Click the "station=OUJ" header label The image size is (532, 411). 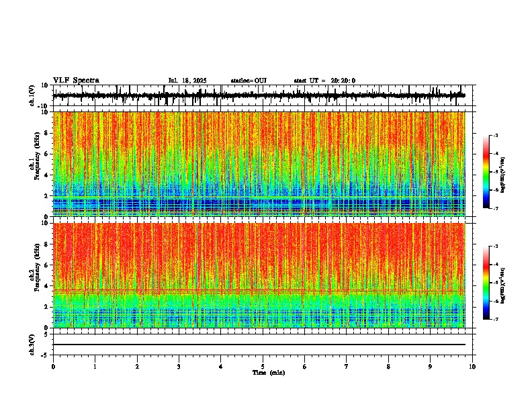(249, 81)
